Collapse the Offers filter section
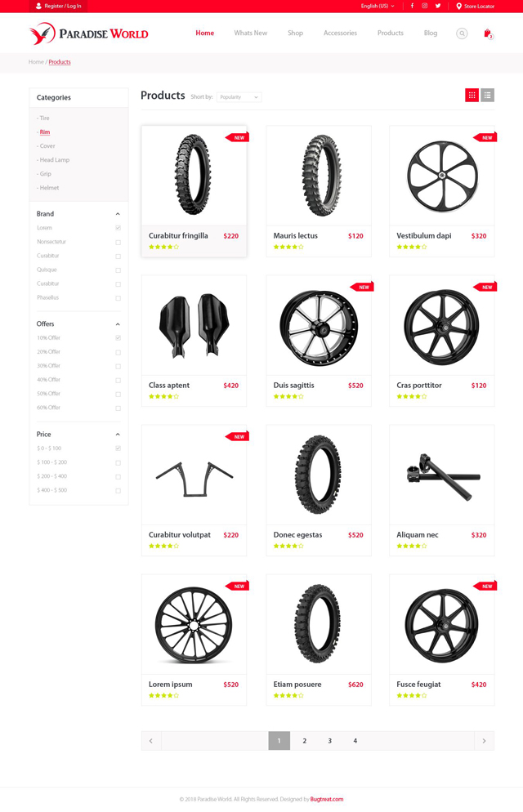Image resolution: width=523 pixels, height=812 pixels. [118, 324]
